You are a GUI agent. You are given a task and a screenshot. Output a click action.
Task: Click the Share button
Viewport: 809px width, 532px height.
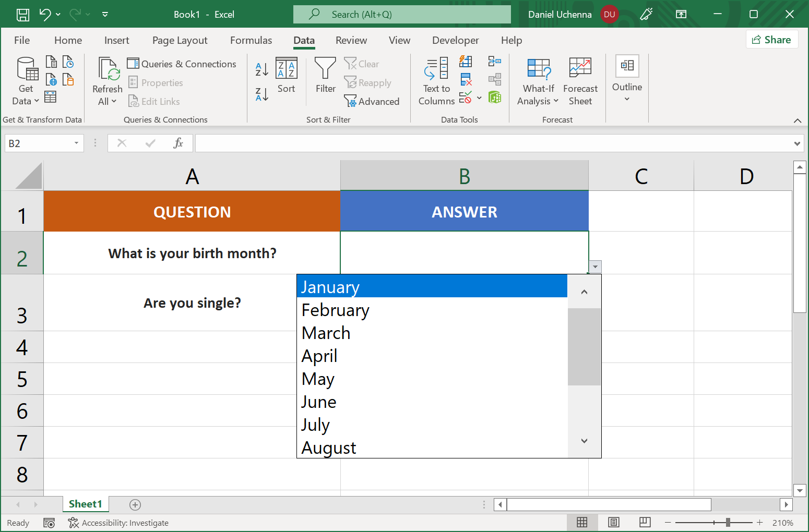[772, 39]
